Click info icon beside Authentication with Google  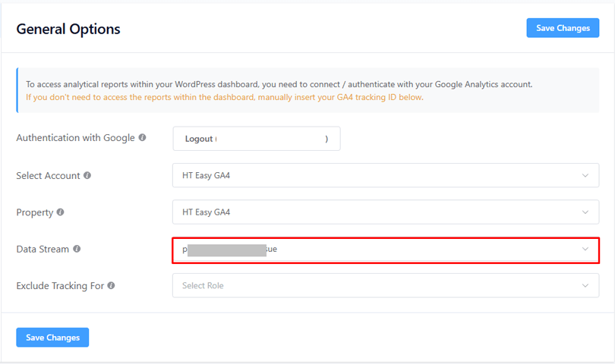point(143,138)
